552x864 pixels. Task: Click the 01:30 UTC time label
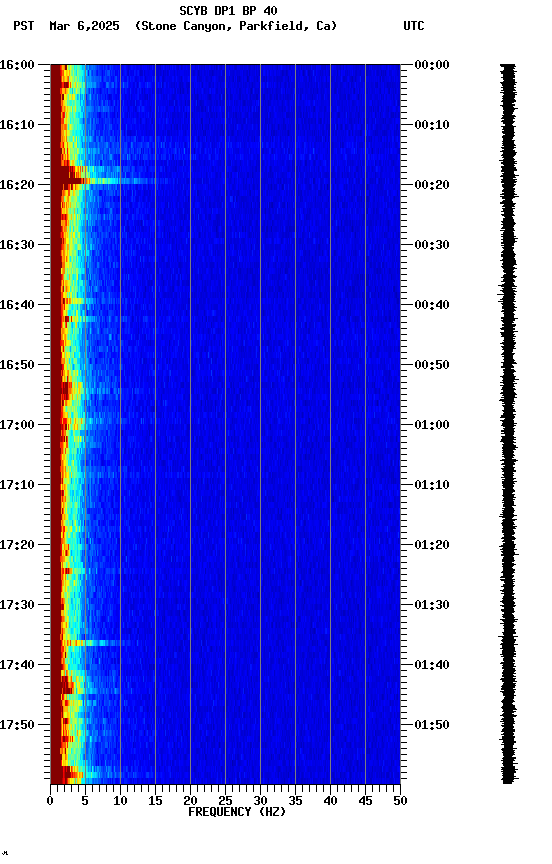[x=432, y=605]
